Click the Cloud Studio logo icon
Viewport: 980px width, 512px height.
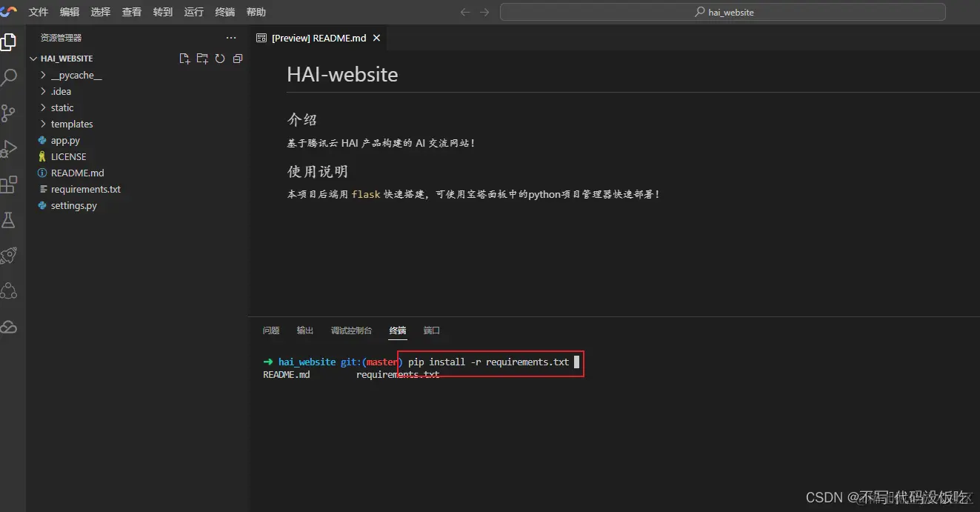tap(9, 11)
